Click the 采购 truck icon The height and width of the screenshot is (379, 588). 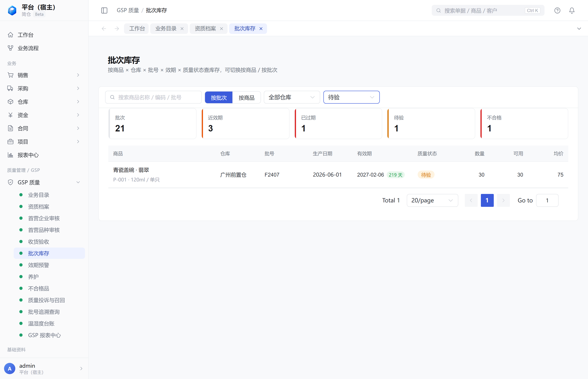(10, 88)
